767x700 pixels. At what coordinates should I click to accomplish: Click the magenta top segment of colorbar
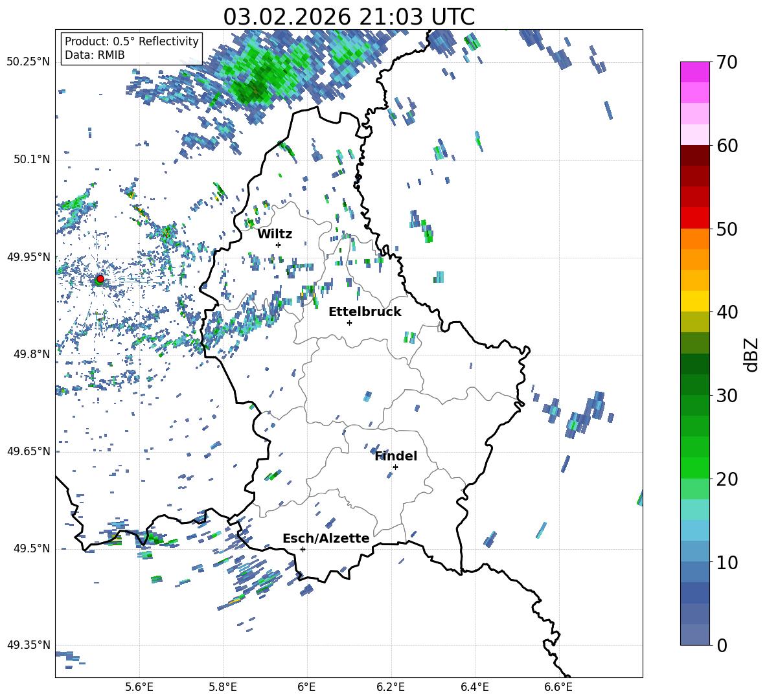point(695,72)
